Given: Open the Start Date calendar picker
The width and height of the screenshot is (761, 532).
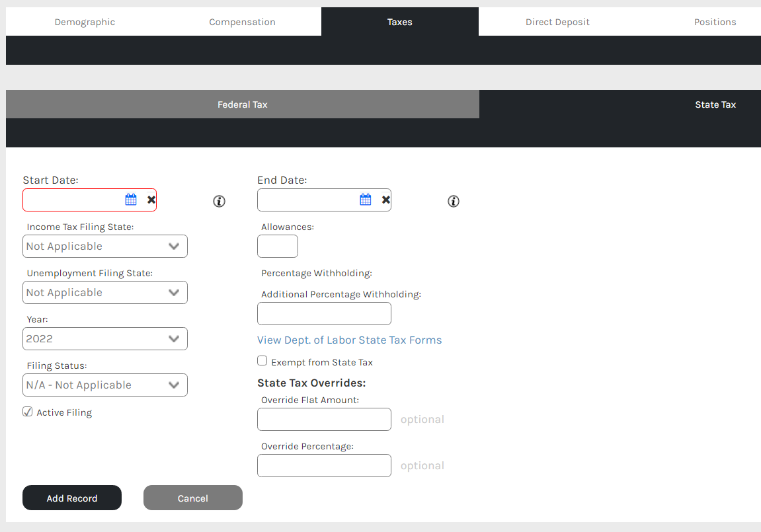Looking at the screenshot, I should point(131,200).
